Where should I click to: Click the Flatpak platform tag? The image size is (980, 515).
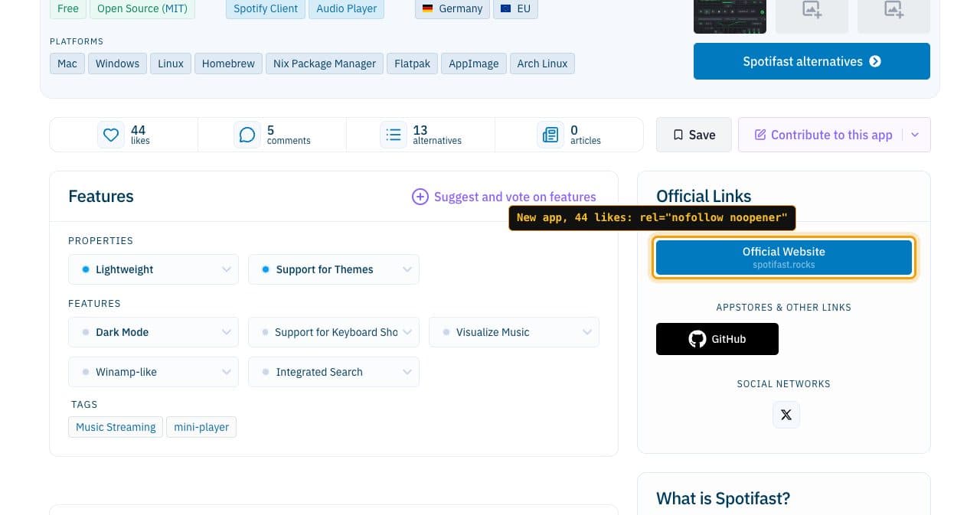(x=412, y=64)
